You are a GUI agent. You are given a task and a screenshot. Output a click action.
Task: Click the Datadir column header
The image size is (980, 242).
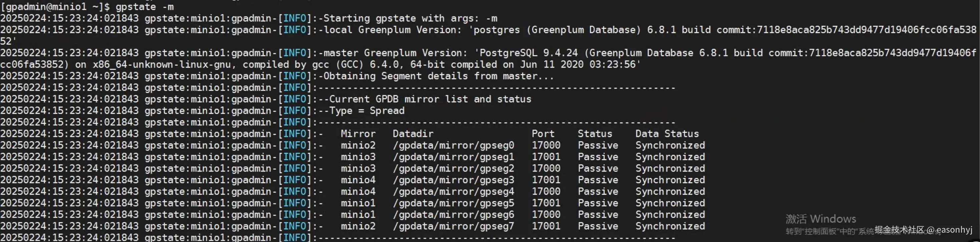coord(413,134)
